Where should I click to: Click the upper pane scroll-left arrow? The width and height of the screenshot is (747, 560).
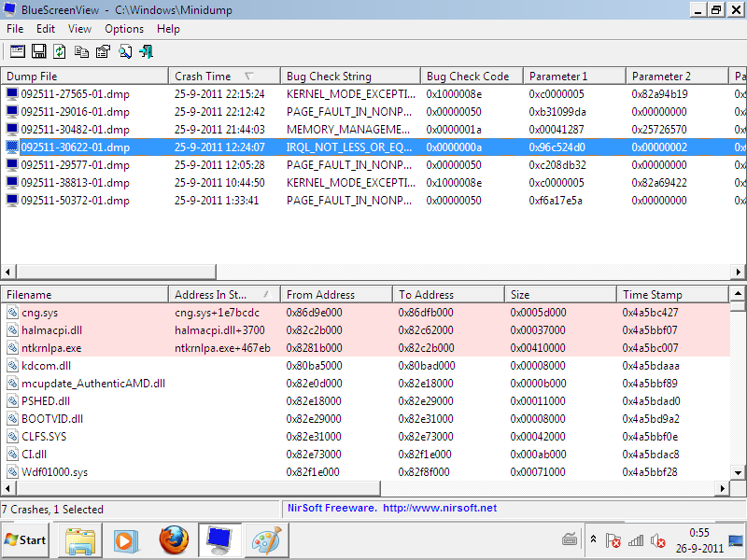(7, 272)
